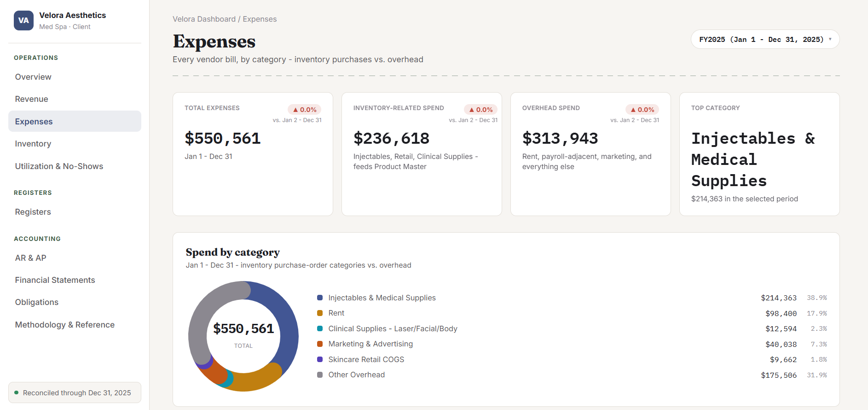
Task: Open Methodology & Reference
Action: coord(75,325)
